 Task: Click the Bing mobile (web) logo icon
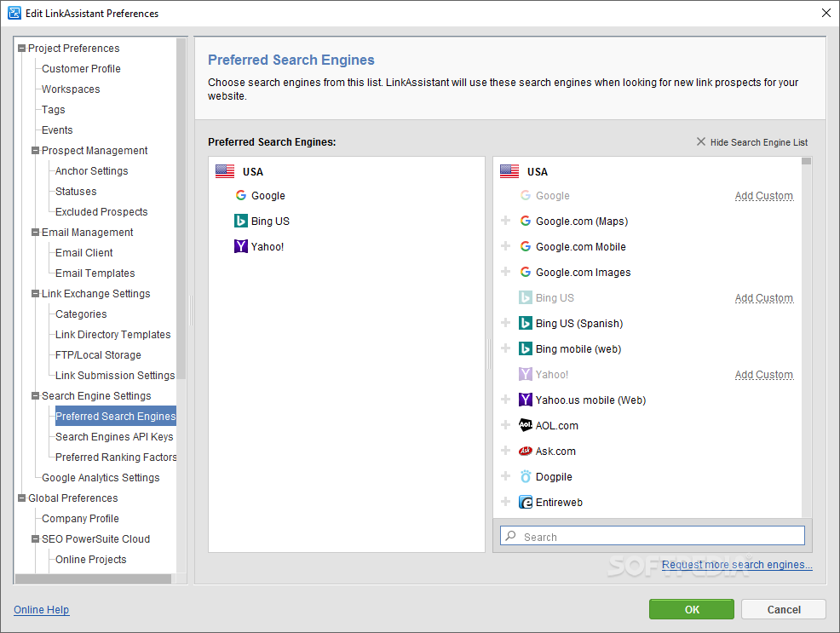click(526, 348)
